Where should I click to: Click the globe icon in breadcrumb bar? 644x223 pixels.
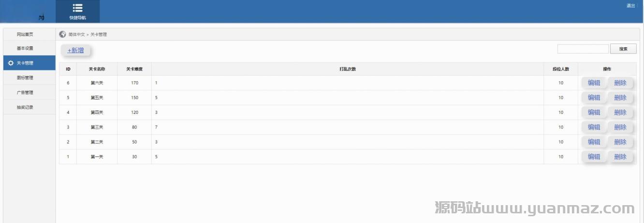62,34
